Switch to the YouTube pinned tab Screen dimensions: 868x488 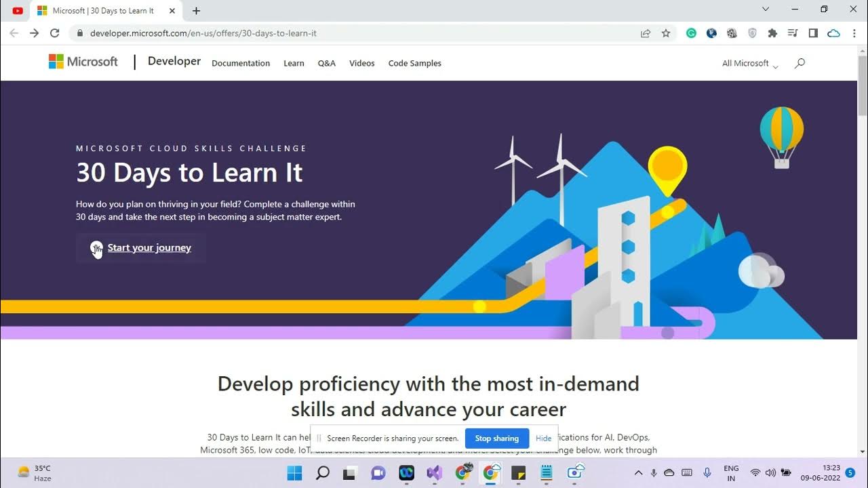pos(18,11)
